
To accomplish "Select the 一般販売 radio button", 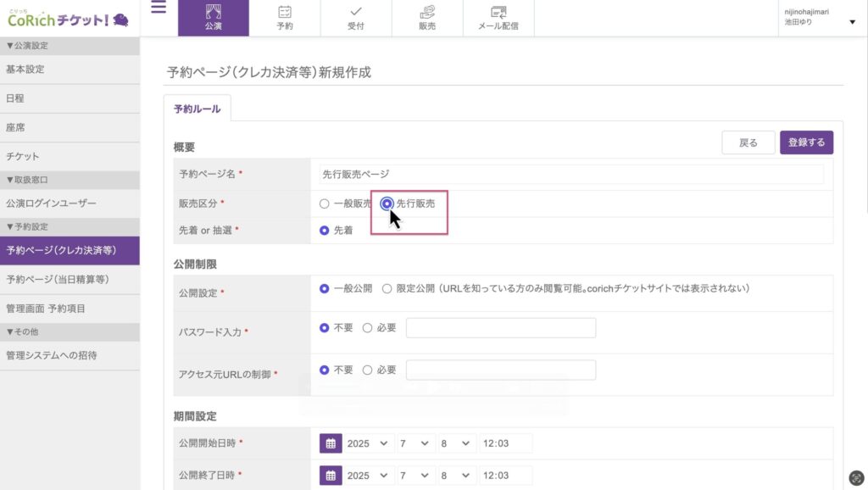I will pyautogui.click(x=324, y=203).
